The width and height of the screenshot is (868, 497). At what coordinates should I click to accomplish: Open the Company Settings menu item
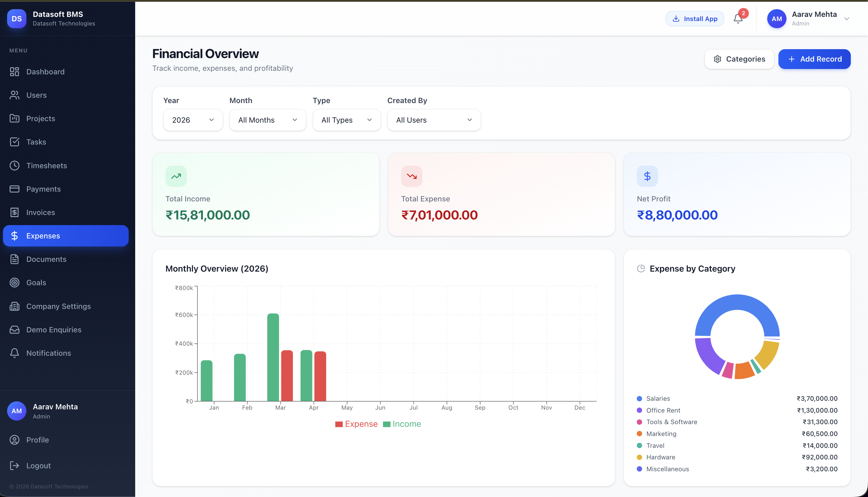(x=58, y=306)
